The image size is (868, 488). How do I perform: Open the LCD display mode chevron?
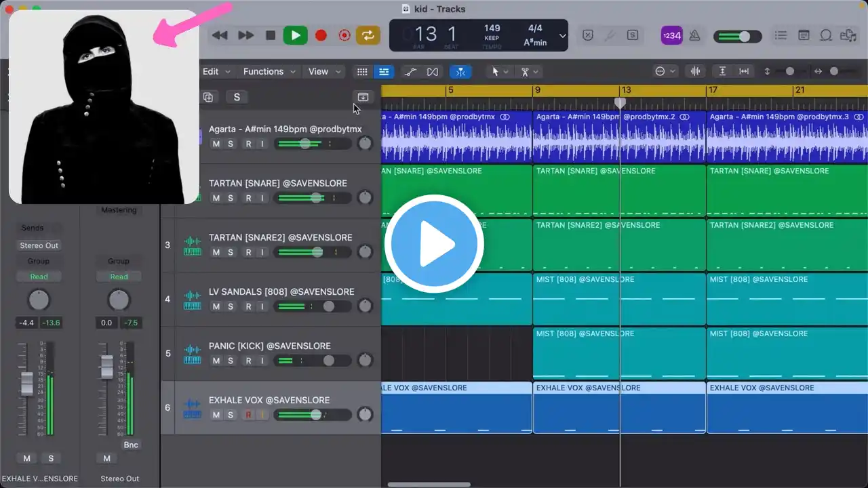[562, 36]
